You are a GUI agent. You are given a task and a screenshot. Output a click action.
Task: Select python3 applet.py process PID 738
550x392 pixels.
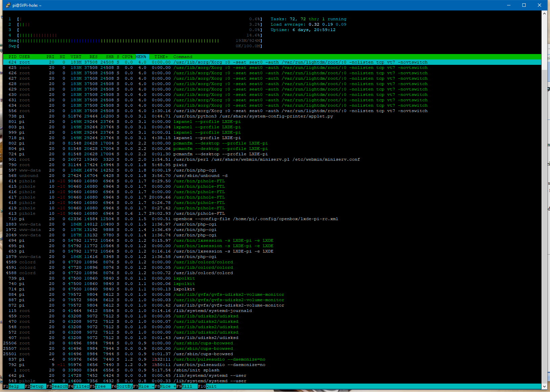point(272,116)
